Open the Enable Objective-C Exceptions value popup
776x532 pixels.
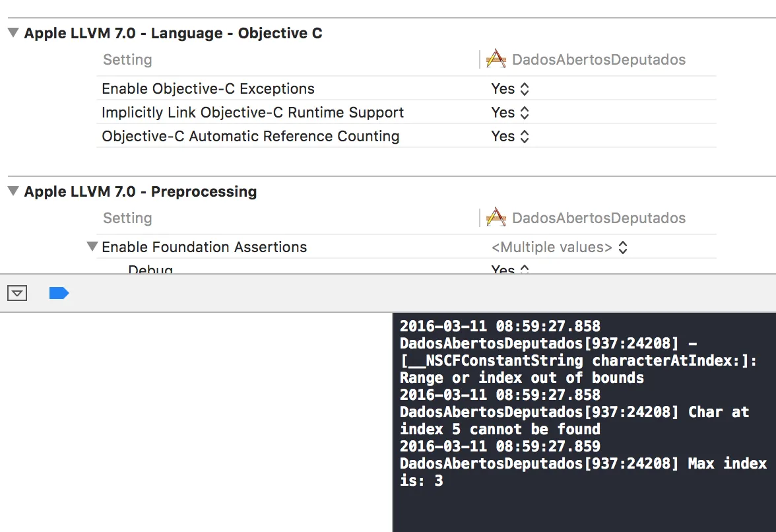coord(510,89)
